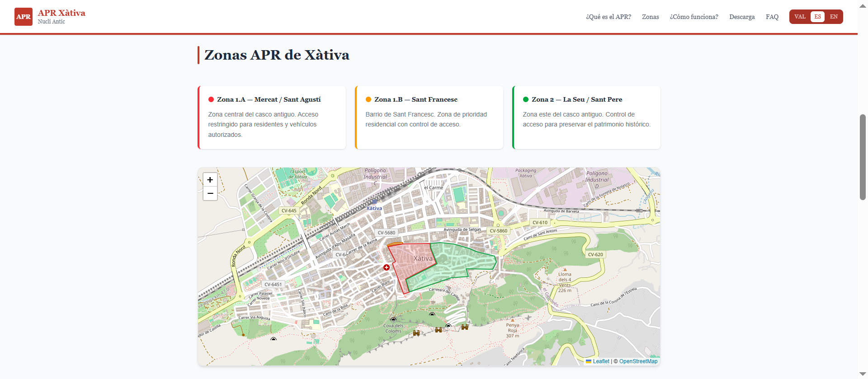Go to the Zonas nav link
The width and height of the screenshot is (868, 379).
651,17
